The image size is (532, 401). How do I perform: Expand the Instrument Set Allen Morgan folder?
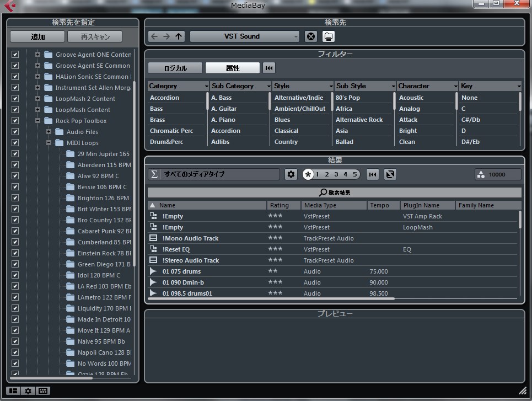coord(37,88)
